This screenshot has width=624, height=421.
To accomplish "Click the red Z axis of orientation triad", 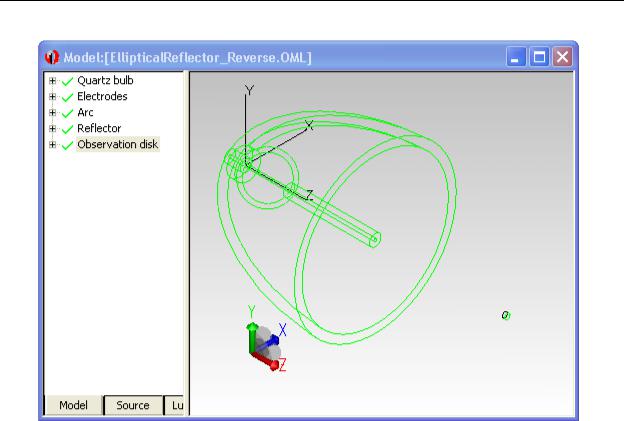I will [x=266, y=360].
